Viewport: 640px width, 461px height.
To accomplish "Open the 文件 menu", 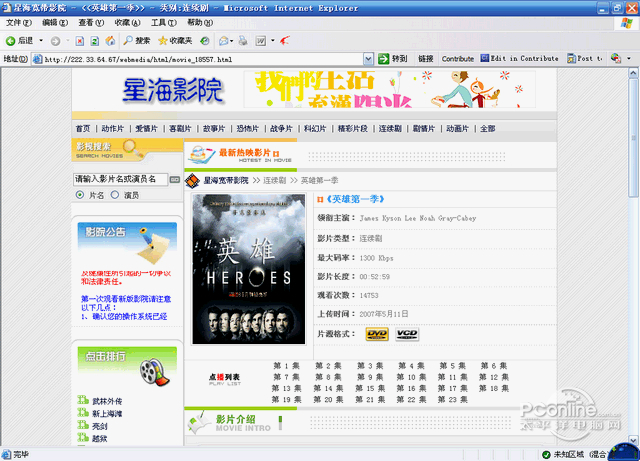I will pyautogui.click(x=19, y=22).
